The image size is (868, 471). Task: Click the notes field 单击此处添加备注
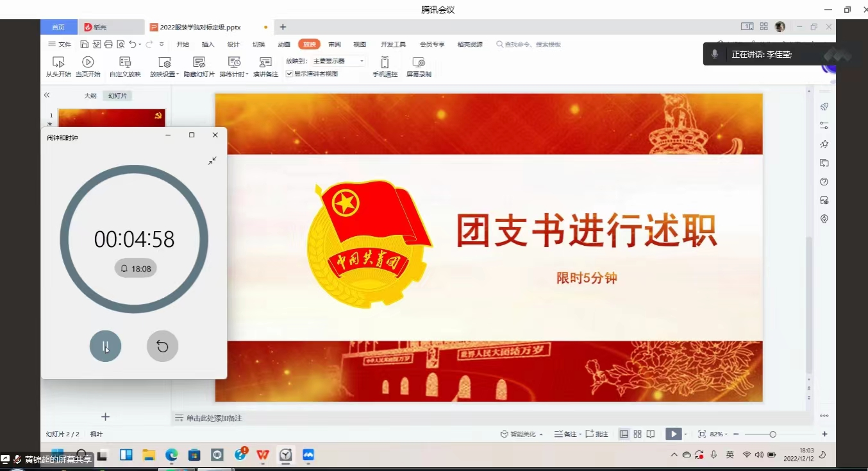pos(214,418)
